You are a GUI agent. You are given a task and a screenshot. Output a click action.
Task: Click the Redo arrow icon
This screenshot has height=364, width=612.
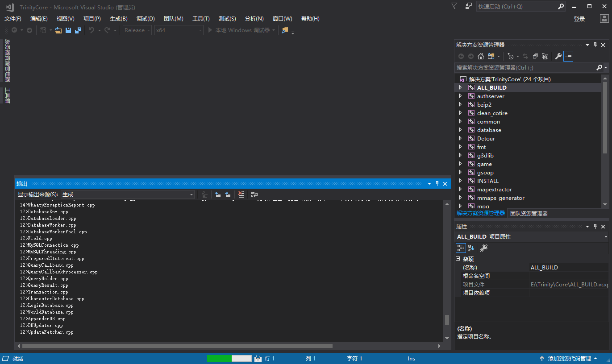pyautogui.click(x=107, y=30)
